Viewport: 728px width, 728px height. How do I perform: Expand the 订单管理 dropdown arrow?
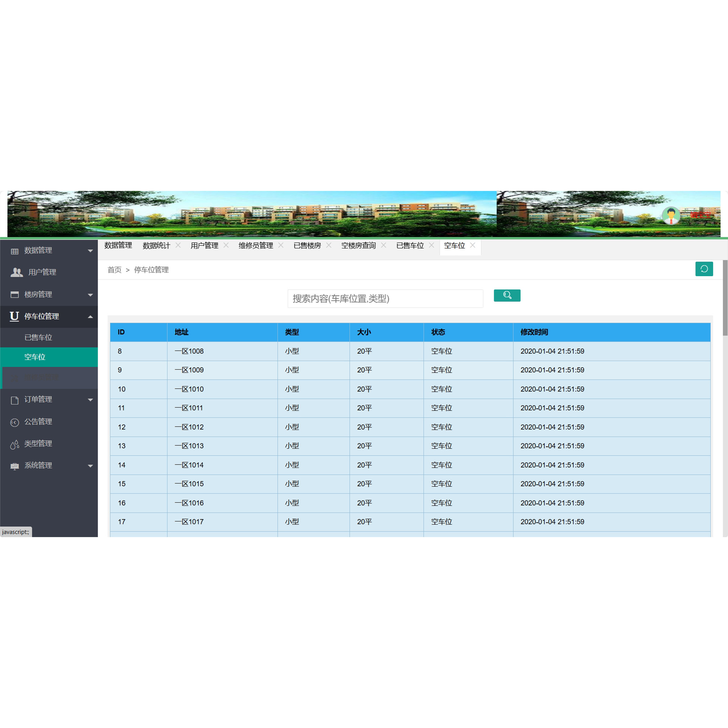click(90, 400)
